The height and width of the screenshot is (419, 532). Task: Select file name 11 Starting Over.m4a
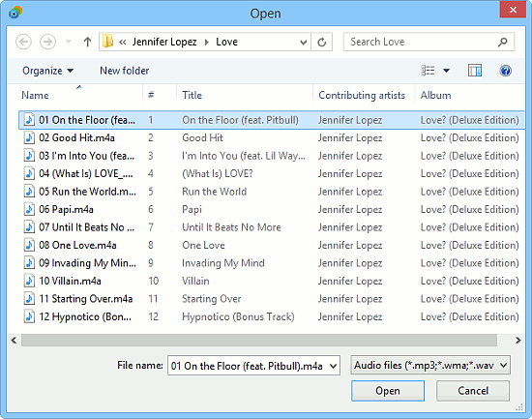[x=85, y=299]
